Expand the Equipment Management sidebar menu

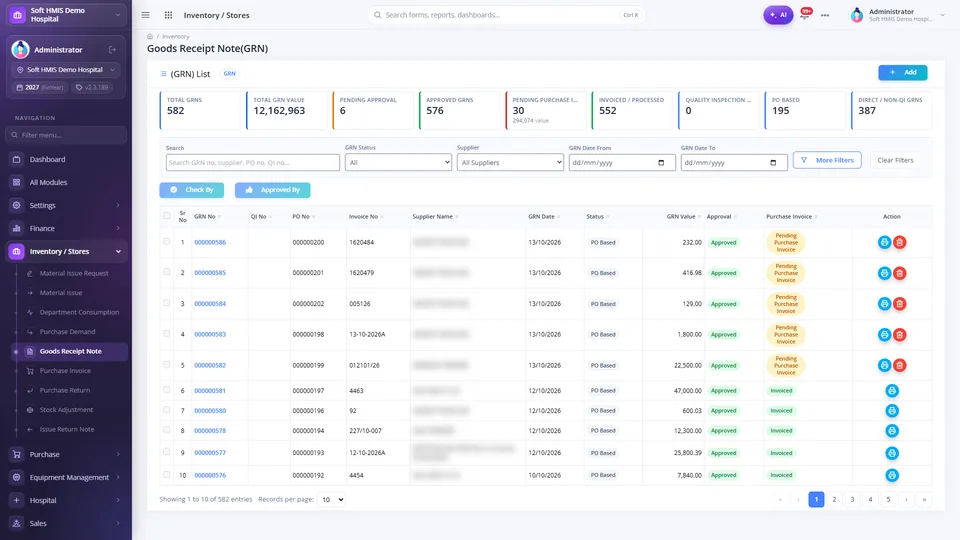(66, 478)
